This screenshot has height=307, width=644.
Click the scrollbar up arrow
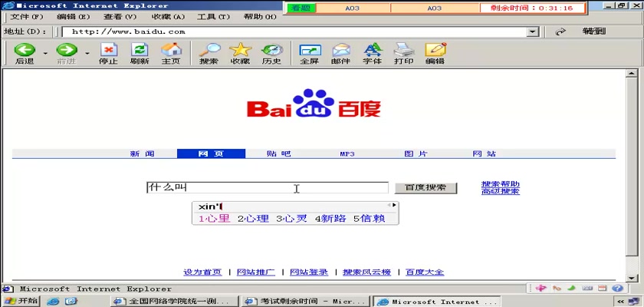point(632,73)
